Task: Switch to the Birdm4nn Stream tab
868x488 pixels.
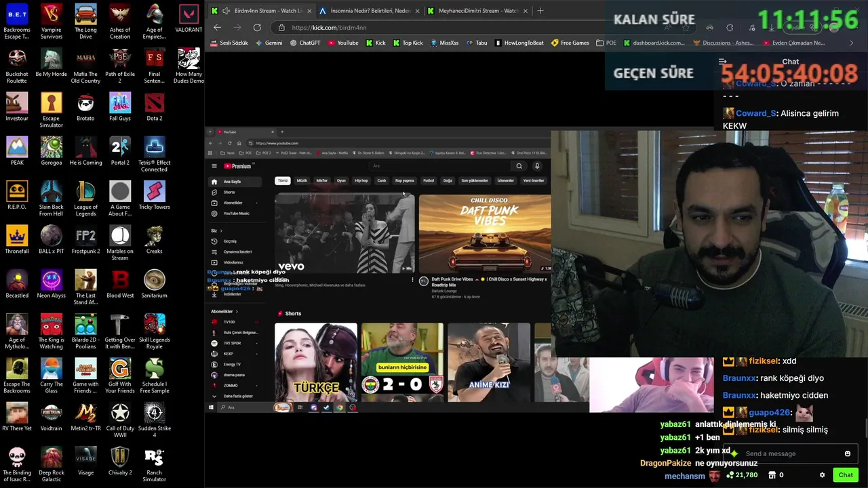Action: coord(262,11)
